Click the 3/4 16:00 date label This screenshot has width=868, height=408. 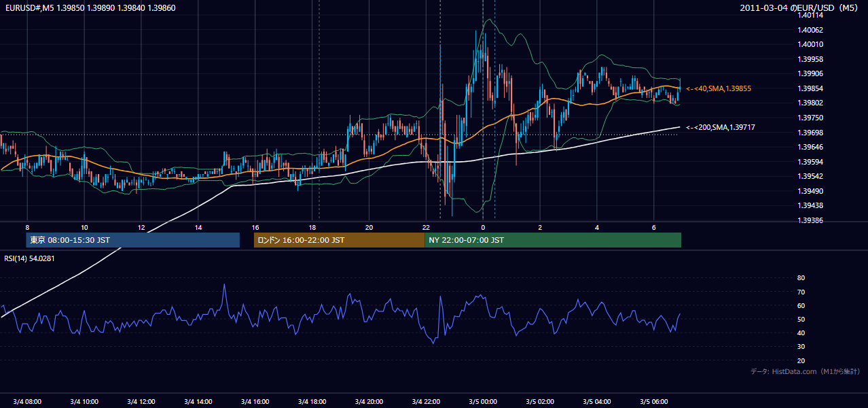tap(255, 402)
